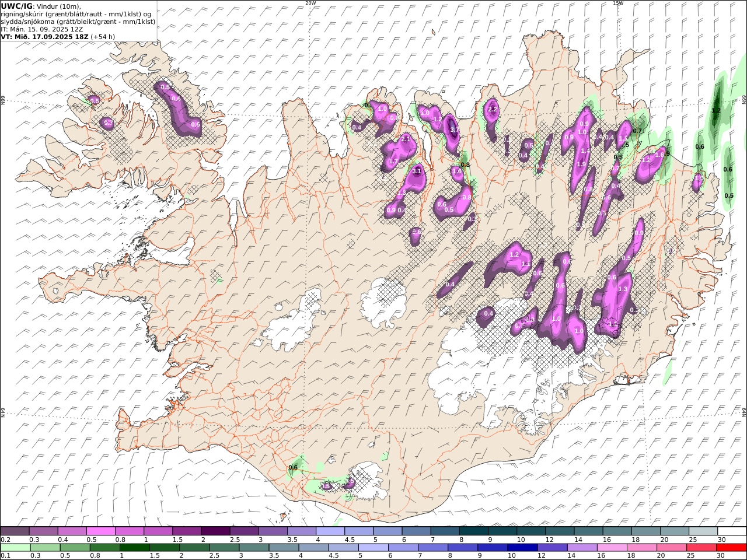Click the 15W longitude label
Screen dimensions: 747x560
[x=618, y=2]
